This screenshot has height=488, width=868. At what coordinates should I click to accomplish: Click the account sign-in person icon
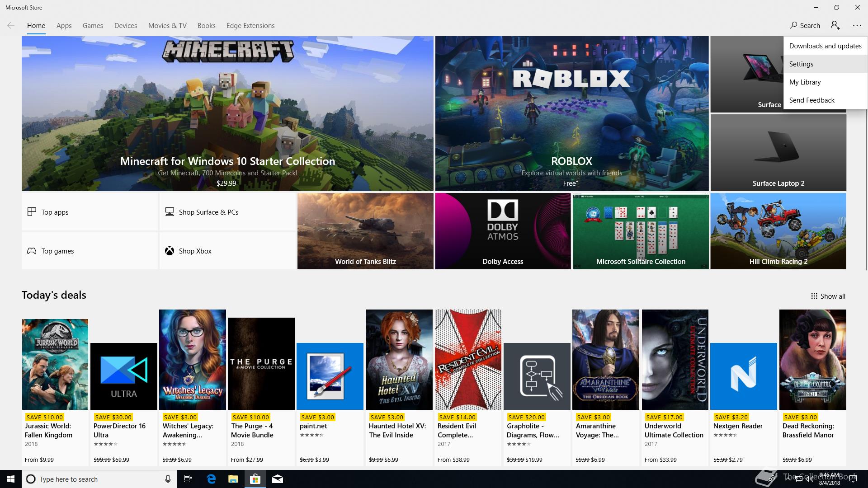tap(835, 26)
